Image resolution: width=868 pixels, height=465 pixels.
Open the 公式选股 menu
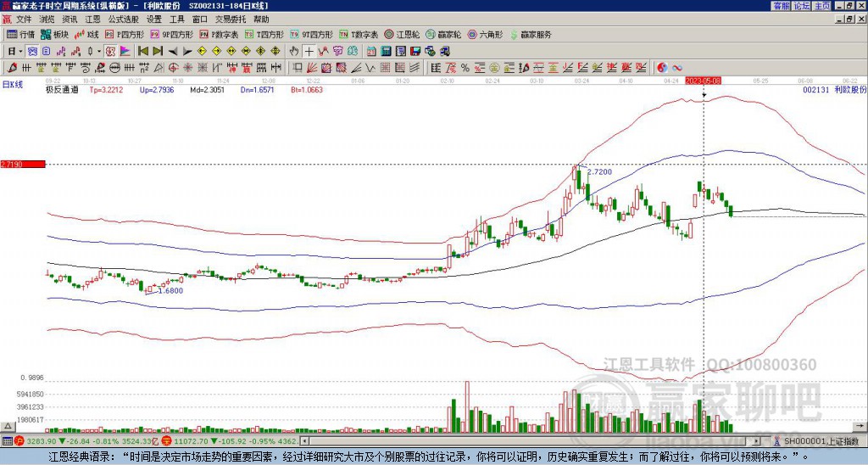coord(124,20)
